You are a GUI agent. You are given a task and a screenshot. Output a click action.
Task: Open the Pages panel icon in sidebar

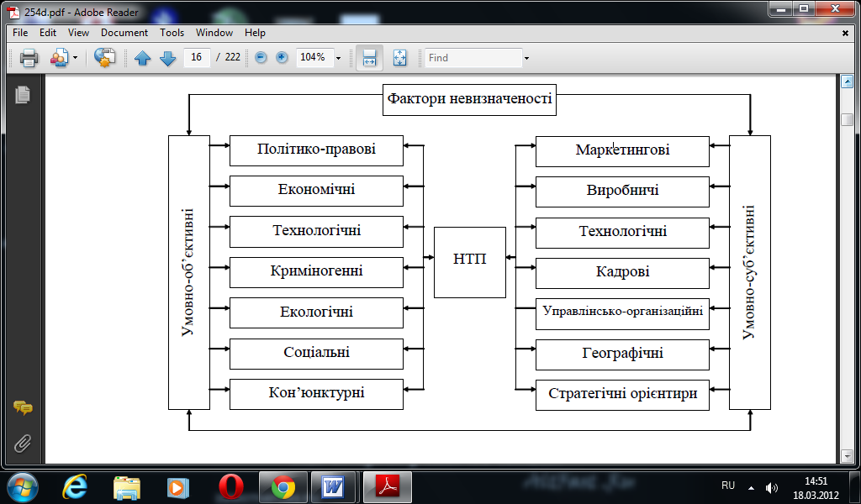pyautogui.click(x=23, y=95)
